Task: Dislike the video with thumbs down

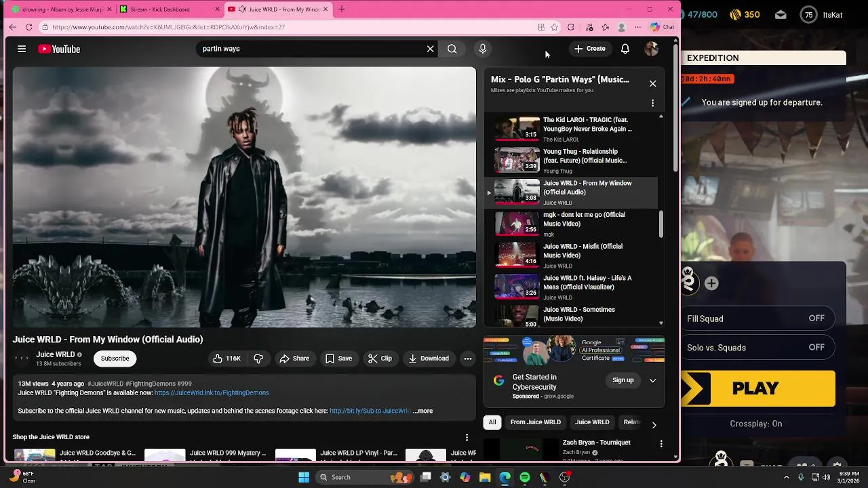Action: click(258, 359)
